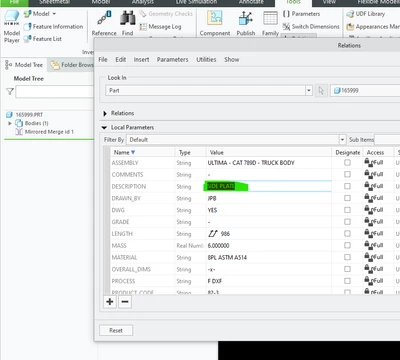Toggle Designate checkbox for LENGTH
Screen dimensions: 400x360
click(x=347, y=234)
